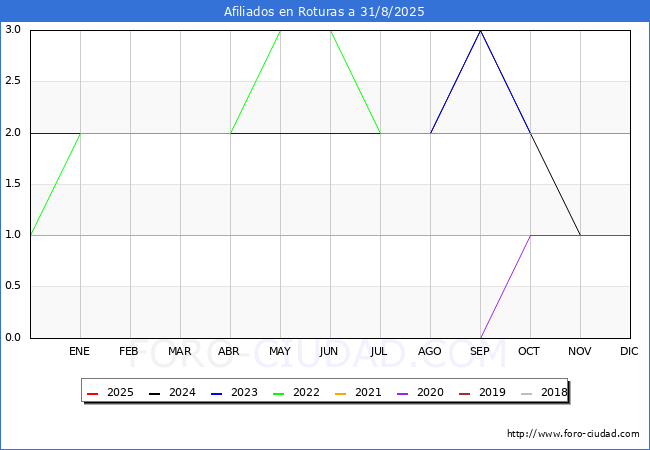This screenshot has height=450, width=650.
Task: Click the ABR month axis label
Action: click(x=229, y=351)
